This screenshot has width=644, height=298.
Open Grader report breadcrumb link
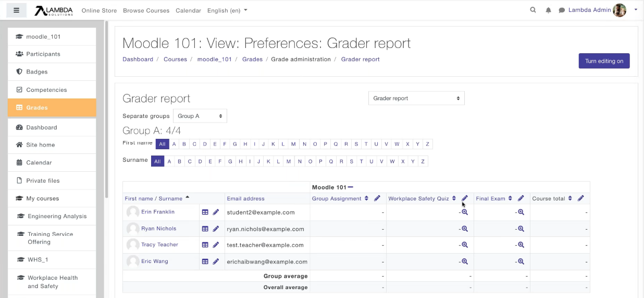(360, 59)
